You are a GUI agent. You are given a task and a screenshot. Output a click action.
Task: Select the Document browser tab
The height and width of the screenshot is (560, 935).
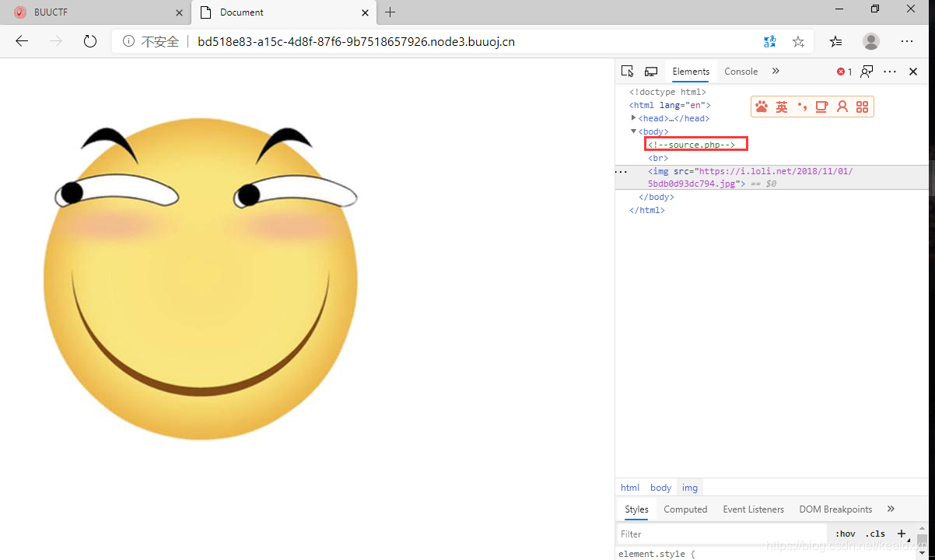point(284,12)
